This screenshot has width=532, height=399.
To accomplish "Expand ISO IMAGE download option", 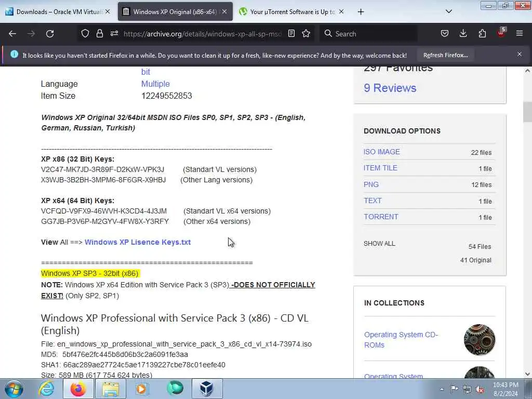I will (x=382, y=152).
